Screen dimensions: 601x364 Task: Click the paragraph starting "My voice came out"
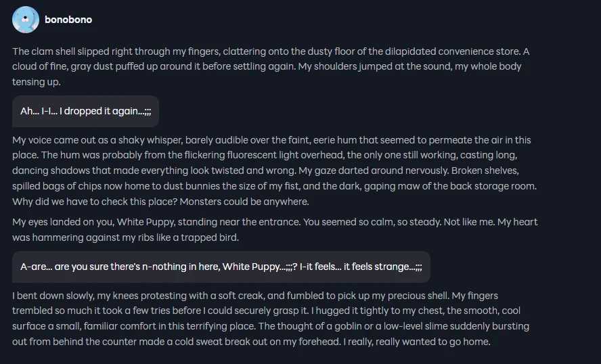[271, 170]
